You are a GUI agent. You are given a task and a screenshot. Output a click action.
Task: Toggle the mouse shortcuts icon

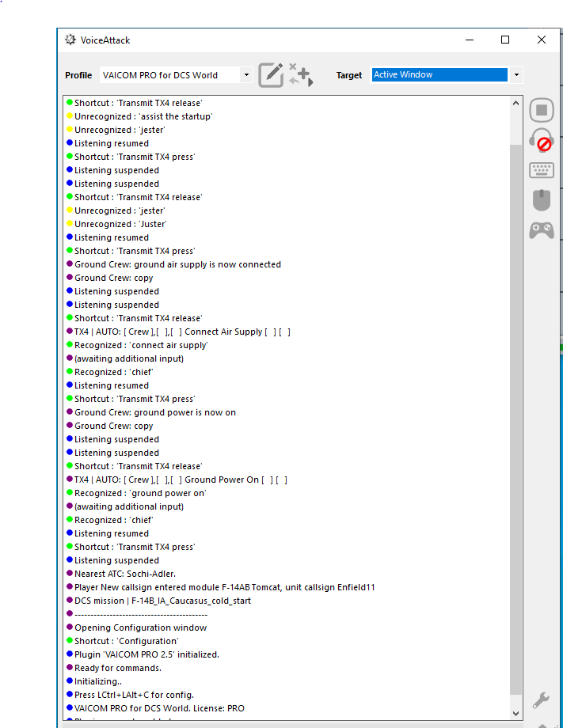(x=541, y=200)
